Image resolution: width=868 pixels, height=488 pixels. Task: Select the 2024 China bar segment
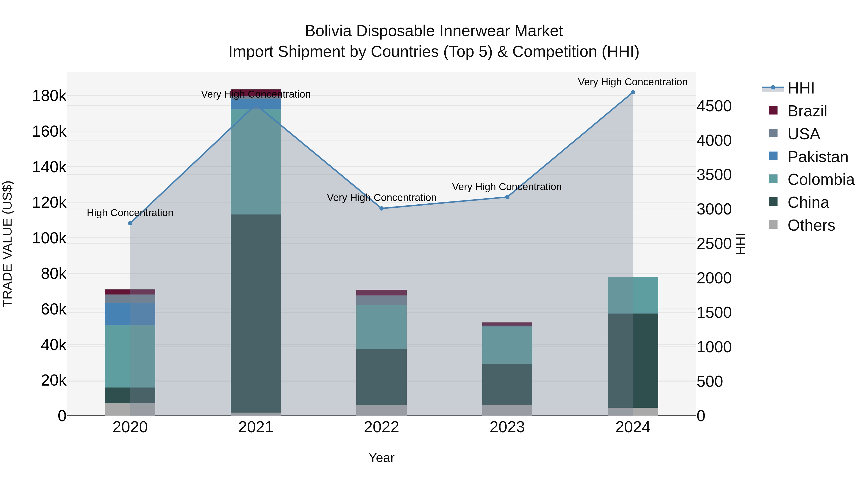click(x=633, y=361)
